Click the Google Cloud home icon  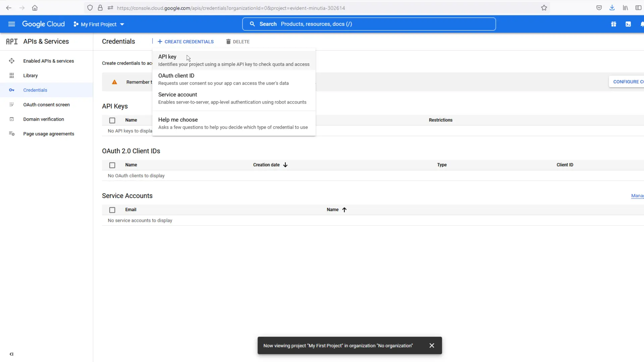(43, 24)
